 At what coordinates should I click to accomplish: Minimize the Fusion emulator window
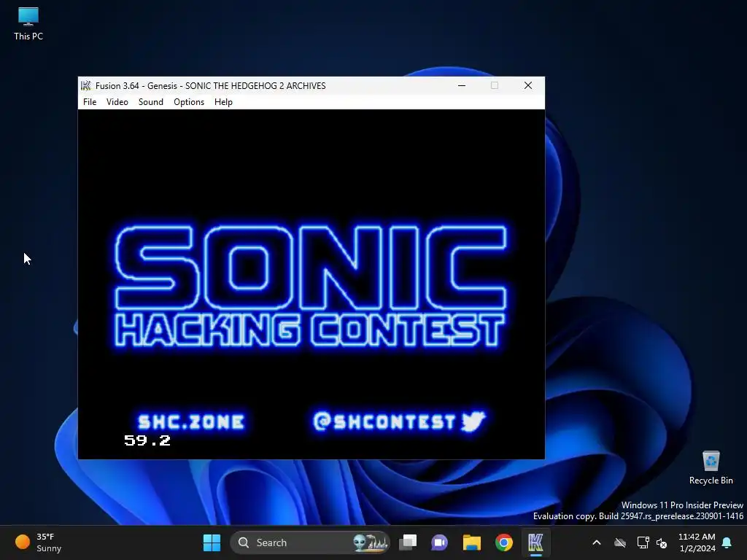click(462, 86)
